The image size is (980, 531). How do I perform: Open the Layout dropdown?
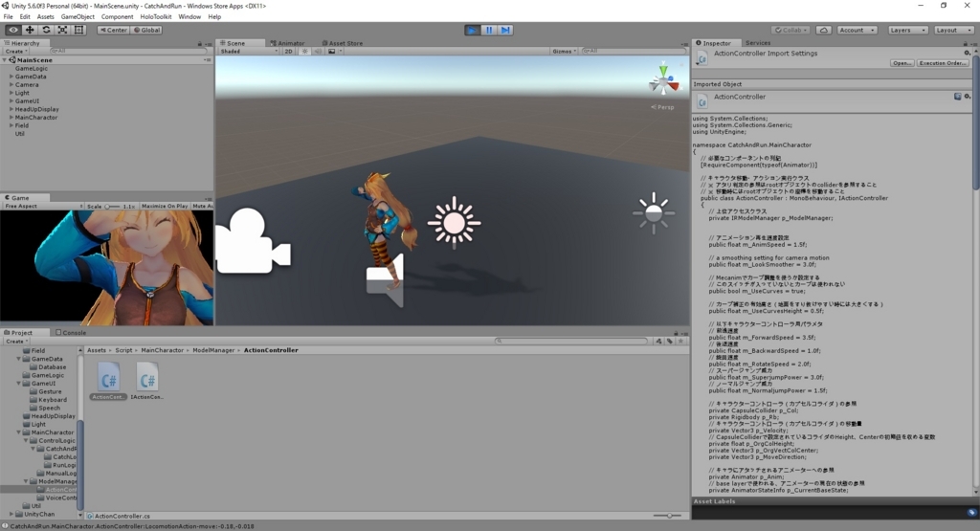[954, 30]
